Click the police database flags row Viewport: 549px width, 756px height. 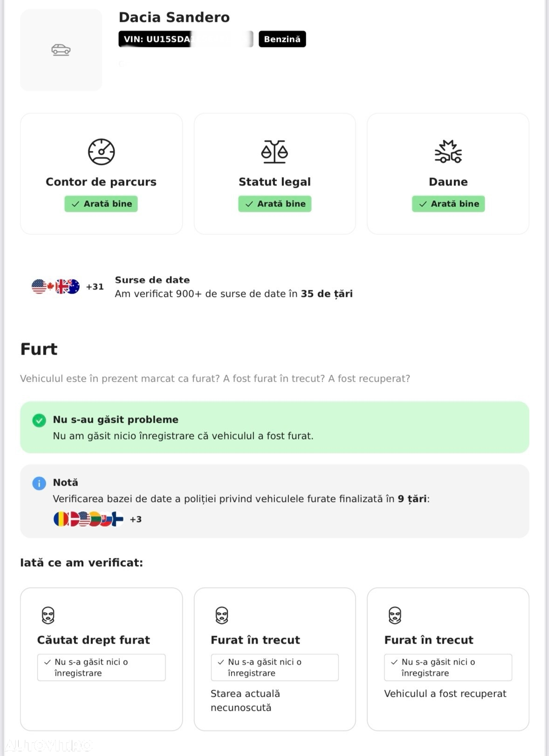(x=89, y=519)
